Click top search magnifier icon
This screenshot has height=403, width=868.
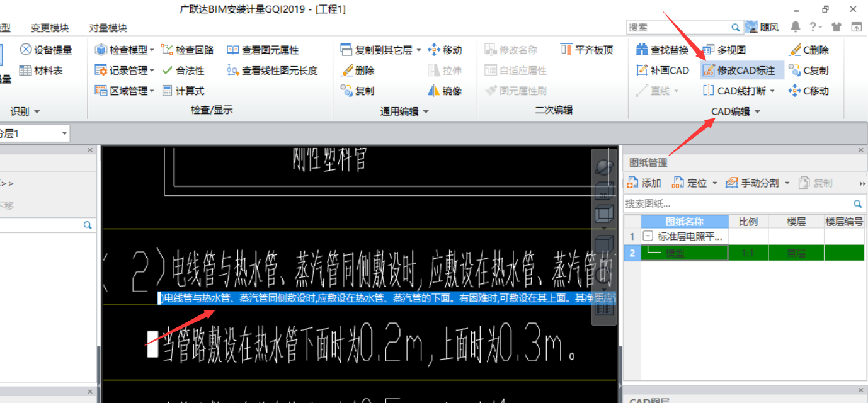click(736, 27)
